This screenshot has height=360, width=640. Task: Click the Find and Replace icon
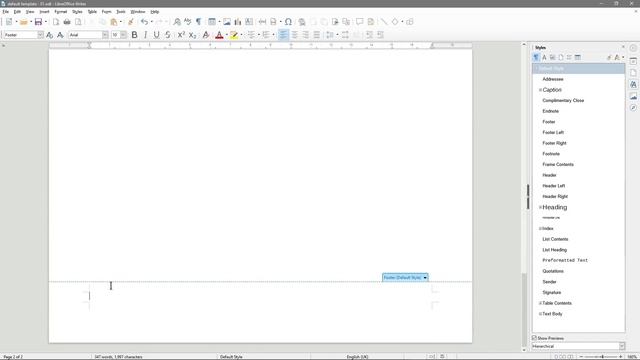tap(177, 22)
